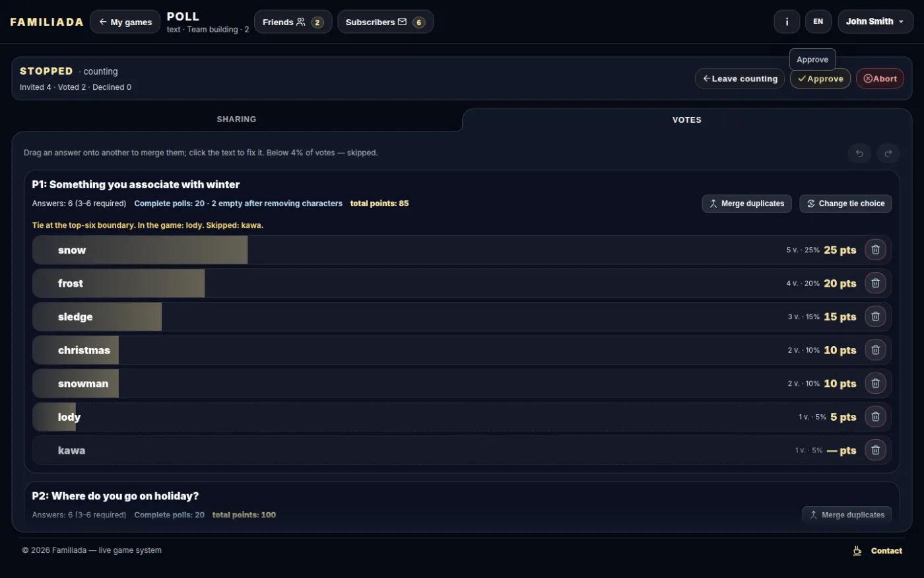Click '2 empty after removing characters' text
This screenshot has width=924, height=578.
[277, 203]
